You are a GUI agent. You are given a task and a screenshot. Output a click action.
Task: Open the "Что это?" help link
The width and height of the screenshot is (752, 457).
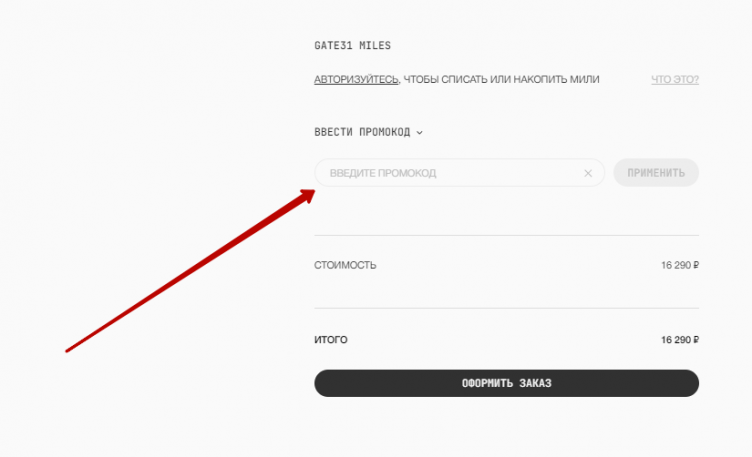pyautogui.click(x=675, y=79)
